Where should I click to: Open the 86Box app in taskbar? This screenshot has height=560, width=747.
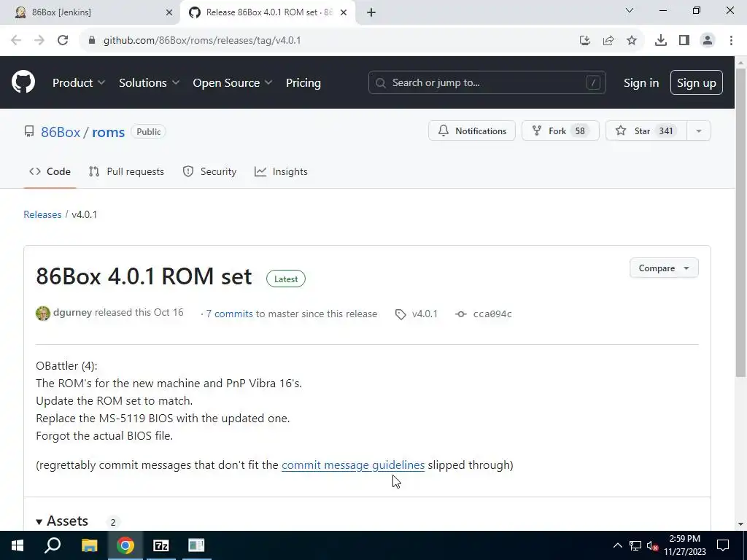(x=196, y=545)
